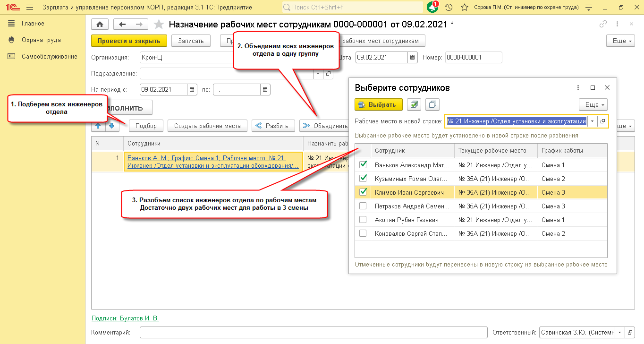Navigate forward with the right arrow
Viewport: 644px width, 344px height.
pos(139,25)
